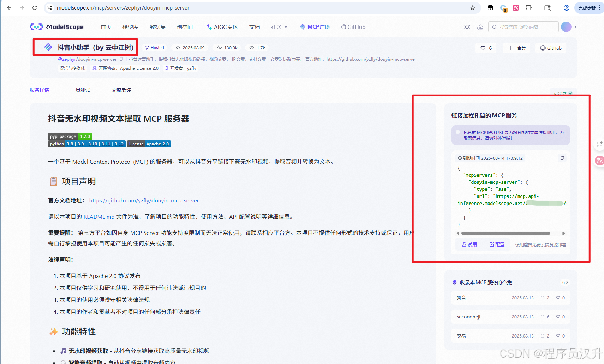604x364 pixels.
Task: Open the GitHub button in the server header
Action: 551,48
